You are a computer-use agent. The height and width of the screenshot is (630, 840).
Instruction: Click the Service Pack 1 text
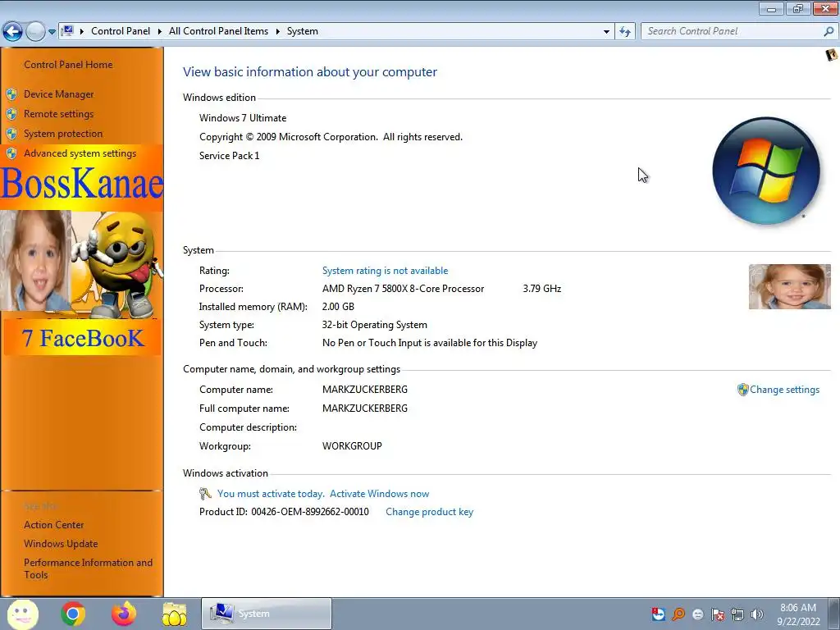coord(230,155)
